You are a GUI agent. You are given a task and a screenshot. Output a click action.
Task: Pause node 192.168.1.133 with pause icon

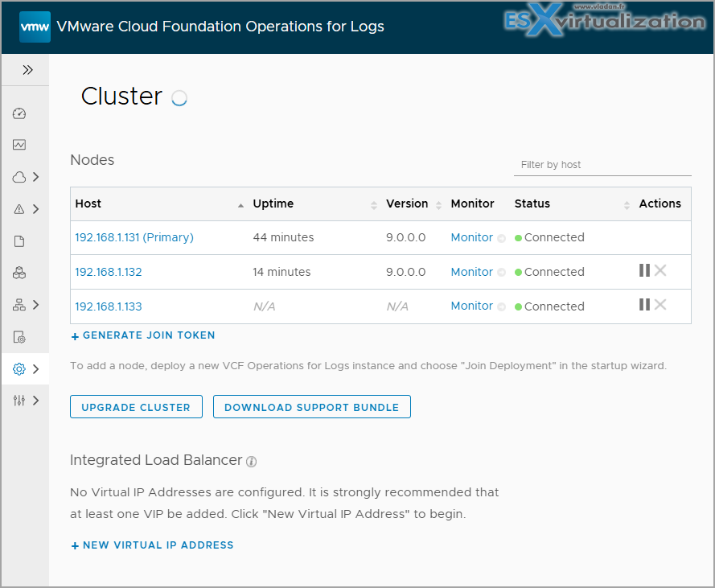click(644, 305)
